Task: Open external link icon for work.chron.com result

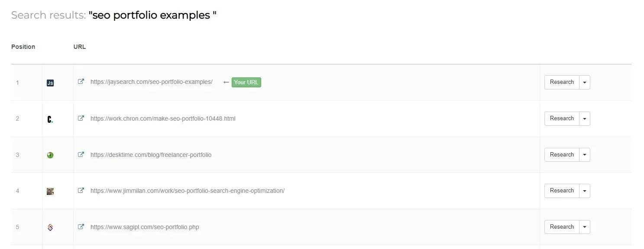Action: [81, 118]
